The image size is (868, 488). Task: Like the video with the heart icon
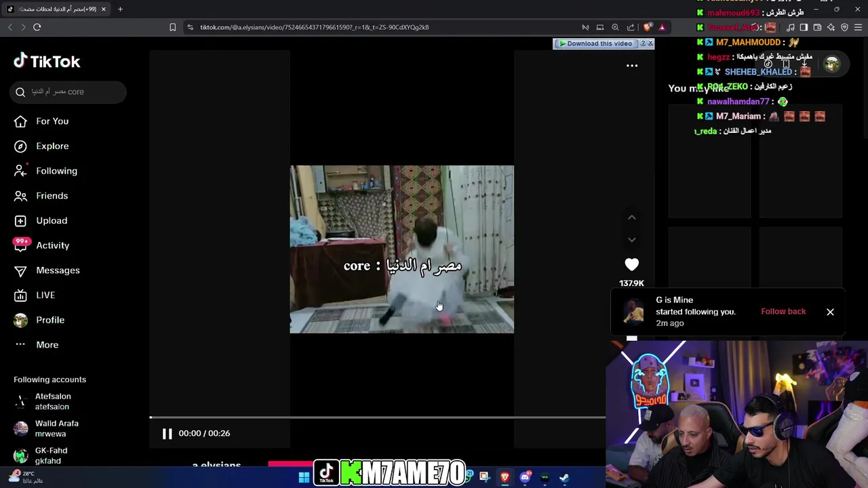[x=631, y=265]
